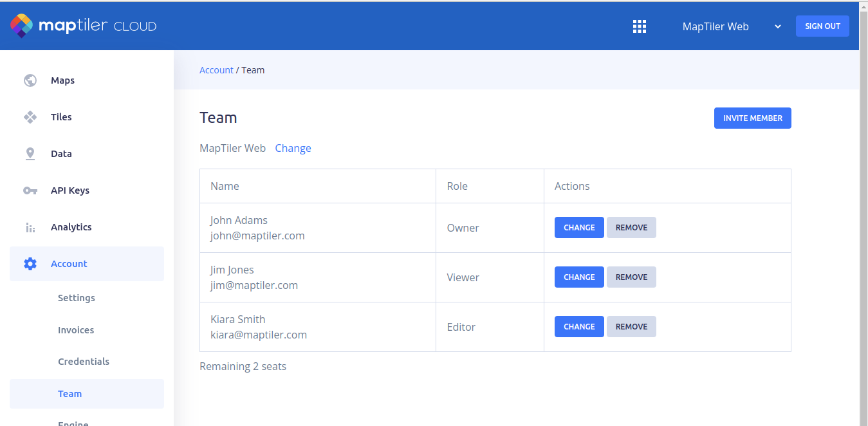Click the globe icon beside Maps
The width and height of the screenshot is (868, 426).
[30, 80]
